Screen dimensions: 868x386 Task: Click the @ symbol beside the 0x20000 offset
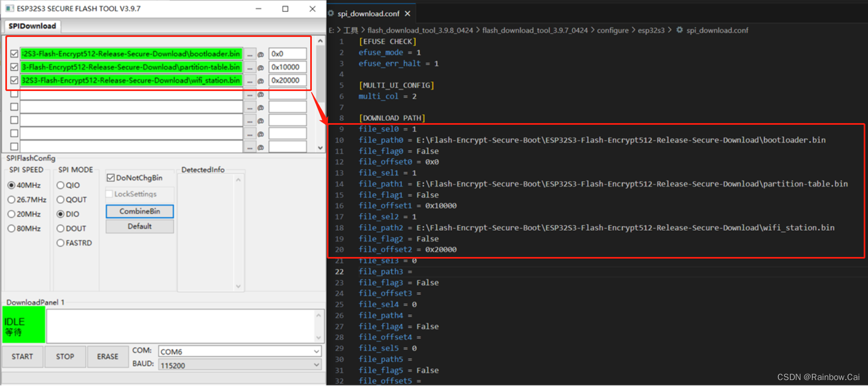[261, 81]
